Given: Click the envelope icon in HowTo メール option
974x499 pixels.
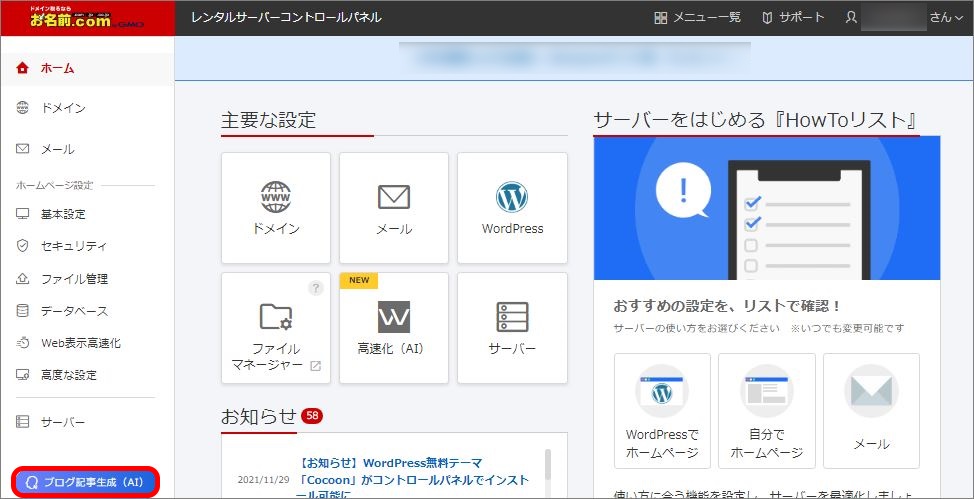Looking at the screenshot, I should click(872, 391).
